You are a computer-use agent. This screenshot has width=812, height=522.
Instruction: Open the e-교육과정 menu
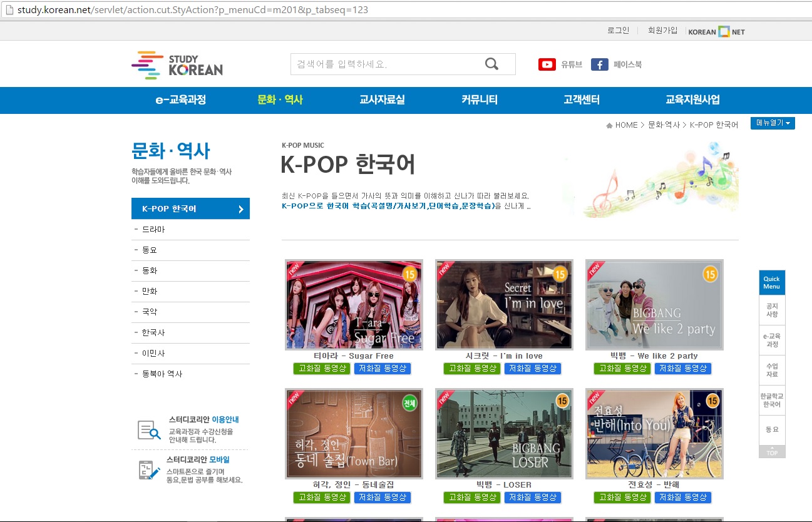click(x=181, y=100)
